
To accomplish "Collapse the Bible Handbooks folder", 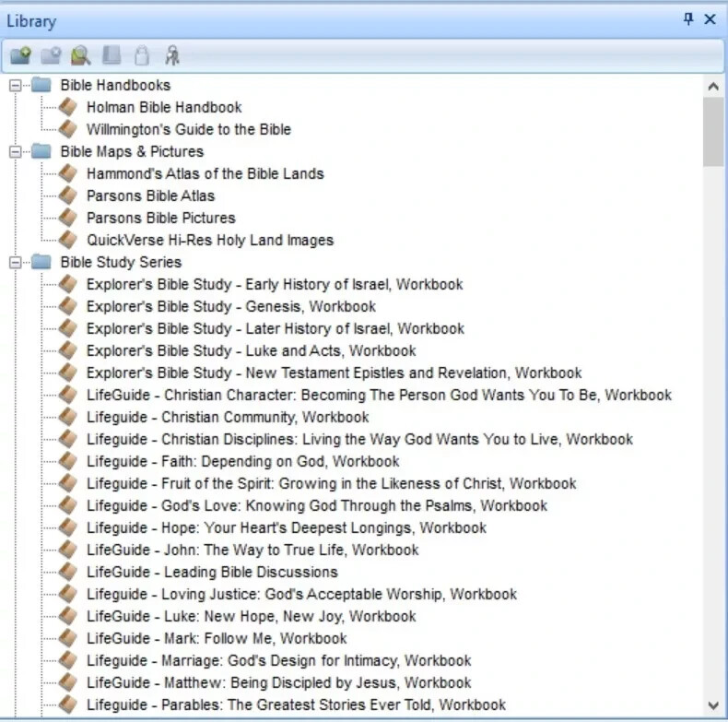I will 16,86.
